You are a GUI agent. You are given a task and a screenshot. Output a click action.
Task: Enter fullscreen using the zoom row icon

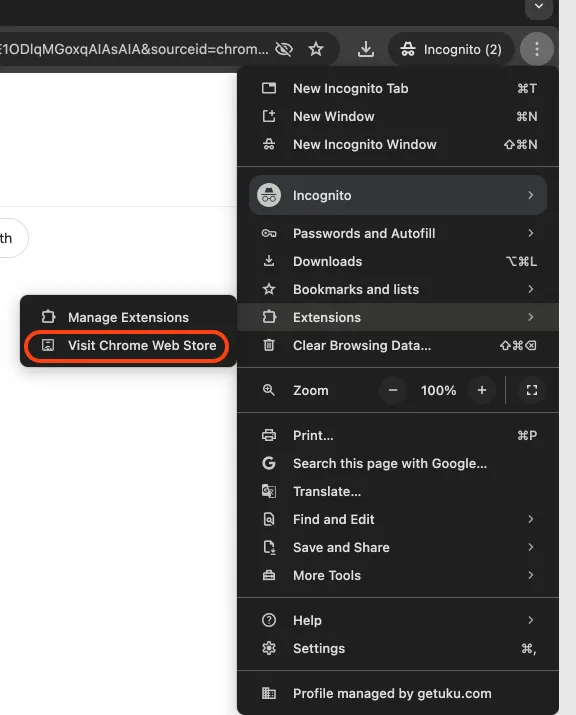click(531, 390)
